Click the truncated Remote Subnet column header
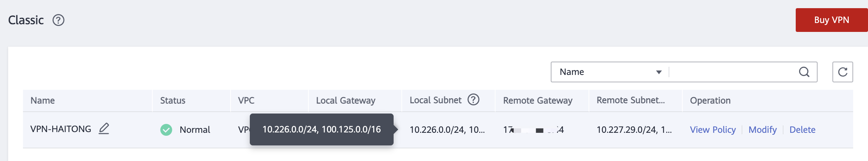 (x=631, y=100)
